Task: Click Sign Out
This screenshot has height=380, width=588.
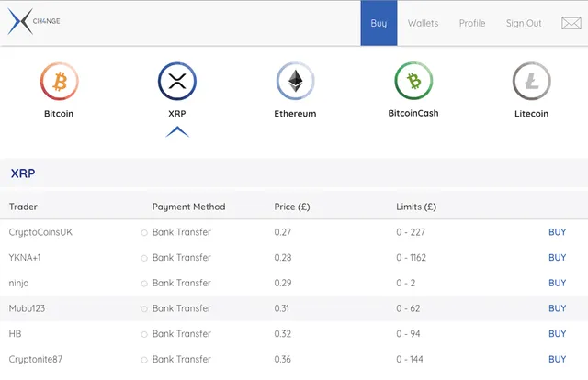Action: (x=524, y=23)
